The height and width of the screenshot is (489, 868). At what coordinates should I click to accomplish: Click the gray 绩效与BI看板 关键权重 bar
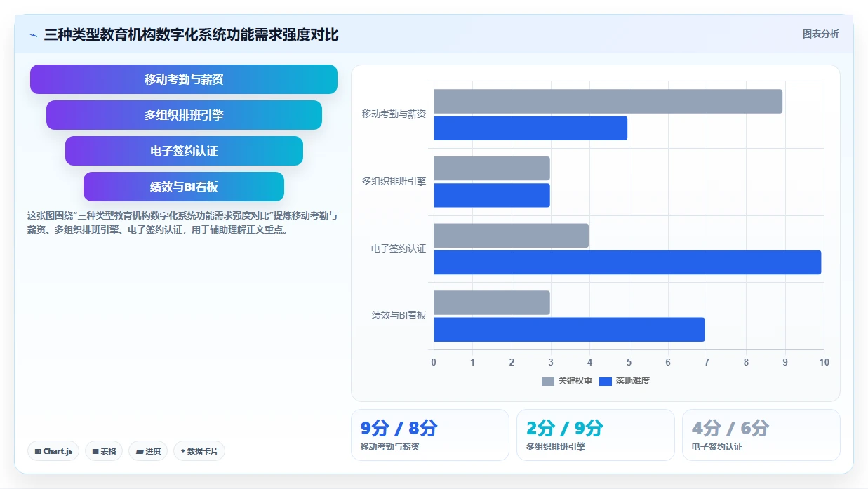pos(492,302)
